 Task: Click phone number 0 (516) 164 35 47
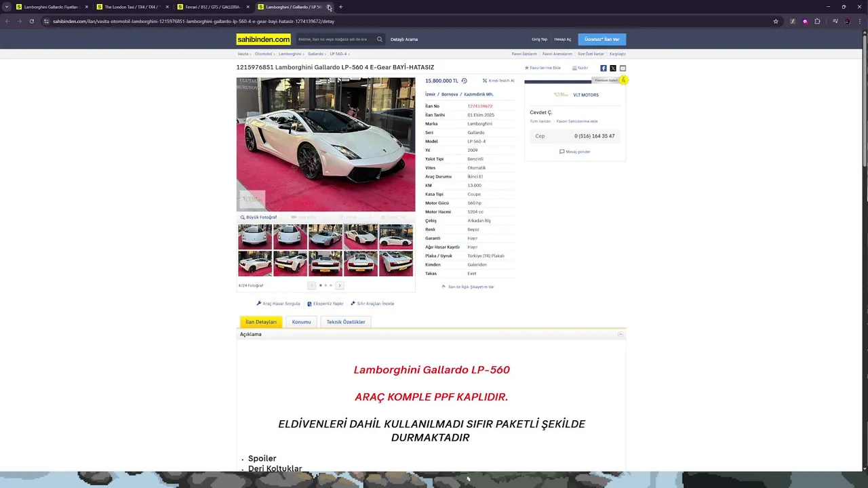pyautogui.click(x=595, y=136)
